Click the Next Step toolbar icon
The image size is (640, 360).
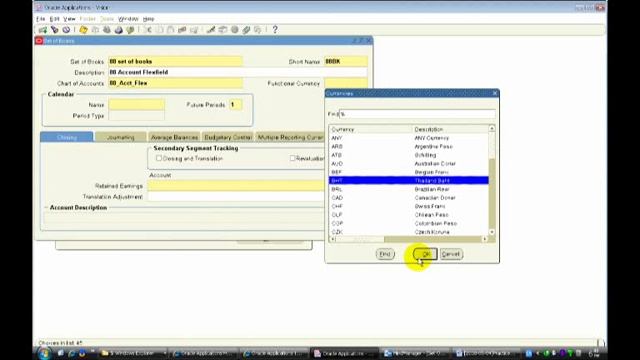click(95, 30)
